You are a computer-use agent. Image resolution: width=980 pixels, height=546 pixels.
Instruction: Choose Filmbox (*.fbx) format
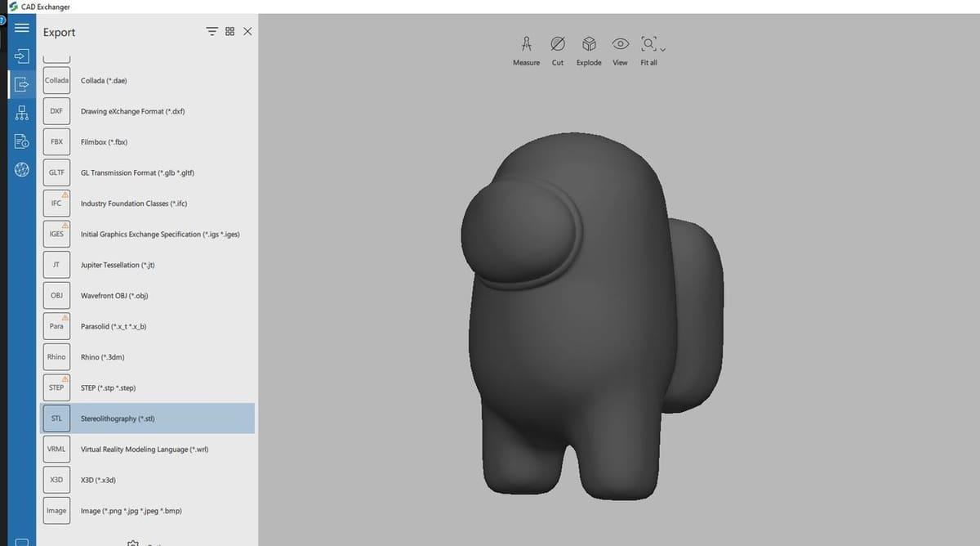pos(147,142)
